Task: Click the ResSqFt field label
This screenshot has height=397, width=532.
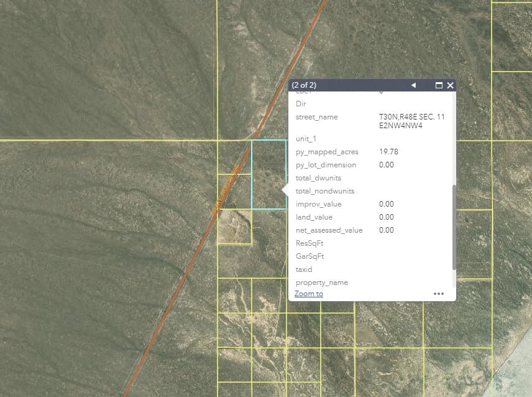Action: (x=308, y=243)
